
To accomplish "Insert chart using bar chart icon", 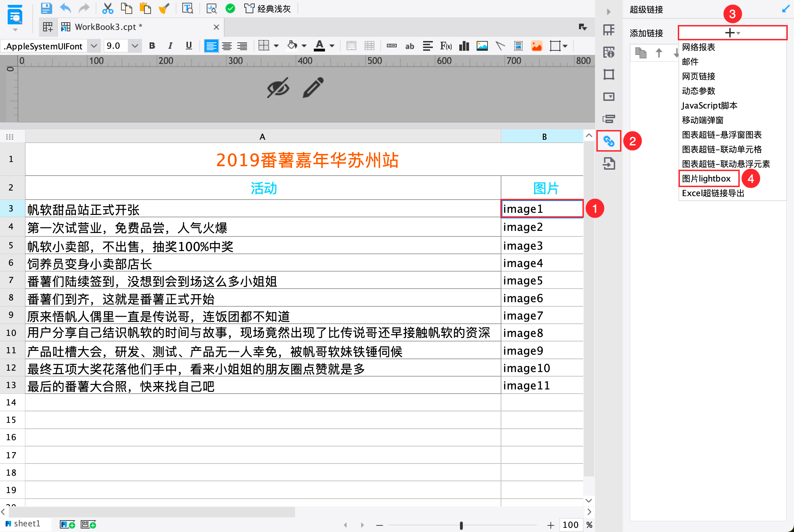I will 464,46.
